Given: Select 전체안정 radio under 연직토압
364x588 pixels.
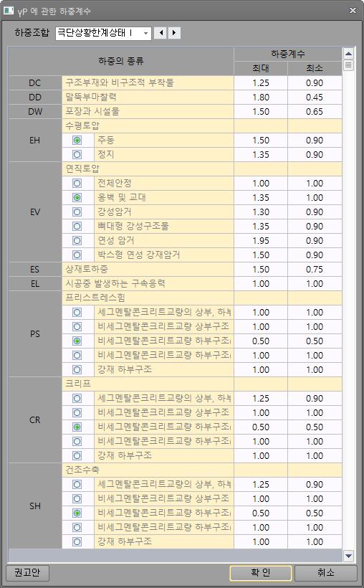Looking at the screenshot, I should 77,184.
